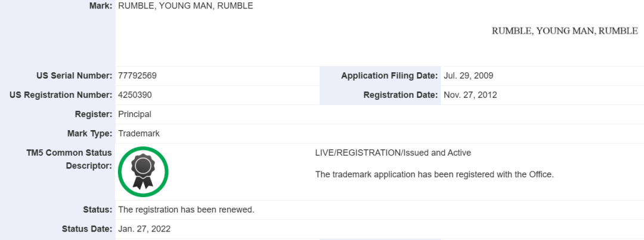Click the registration has been renewed text
The height and width of the screenshot is (240, 644).
pyautogui.click(x=187, y=210)
